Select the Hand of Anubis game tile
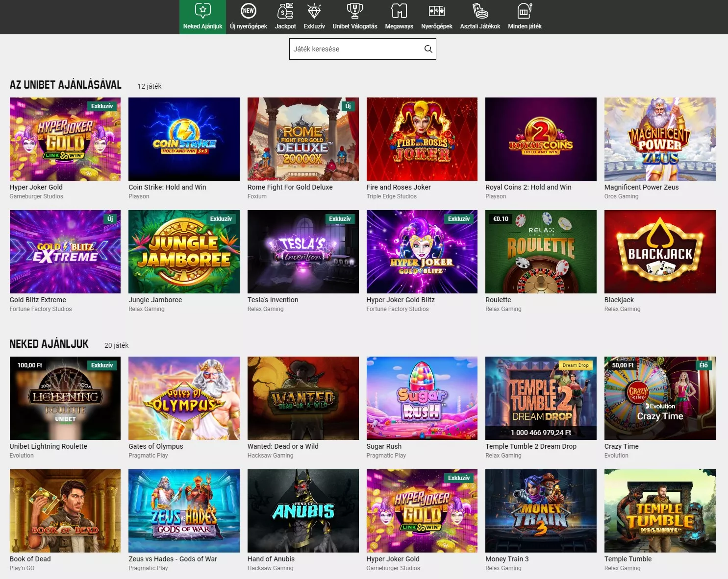The image size is (728, 579). (302, 510)
